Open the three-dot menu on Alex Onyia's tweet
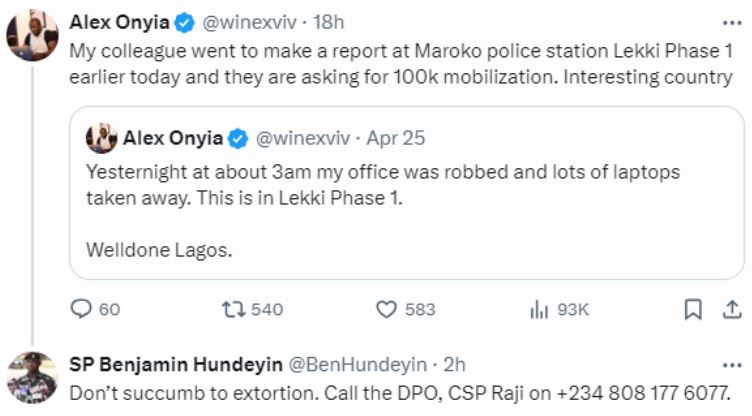Viewport: 752px width, 416px height. [732, 21]
